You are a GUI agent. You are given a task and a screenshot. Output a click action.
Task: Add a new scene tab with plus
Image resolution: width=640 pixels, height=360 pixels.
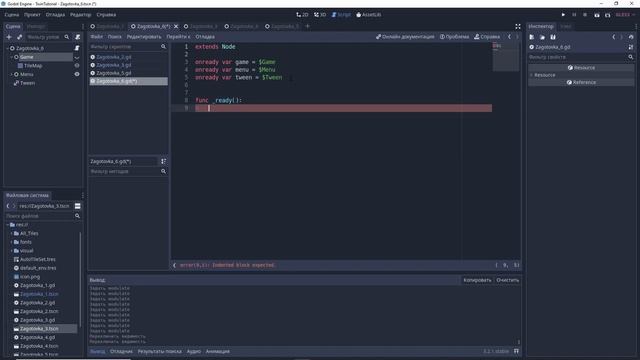click(x=307, y=27)
